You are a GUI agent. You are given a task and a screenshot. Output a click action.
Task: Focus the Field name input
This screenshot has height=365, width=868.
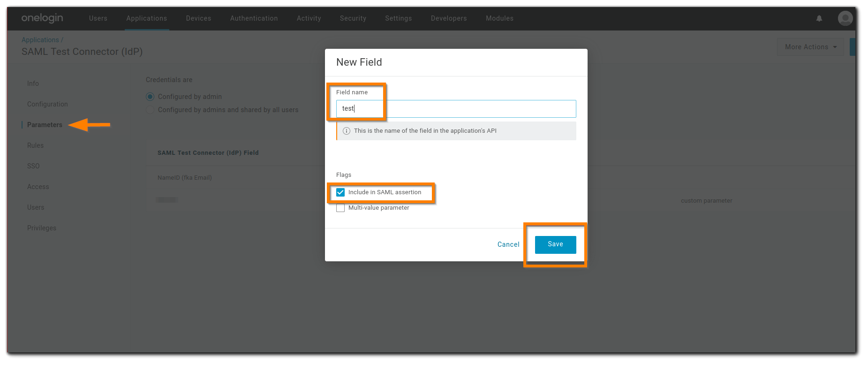point(456,109)
